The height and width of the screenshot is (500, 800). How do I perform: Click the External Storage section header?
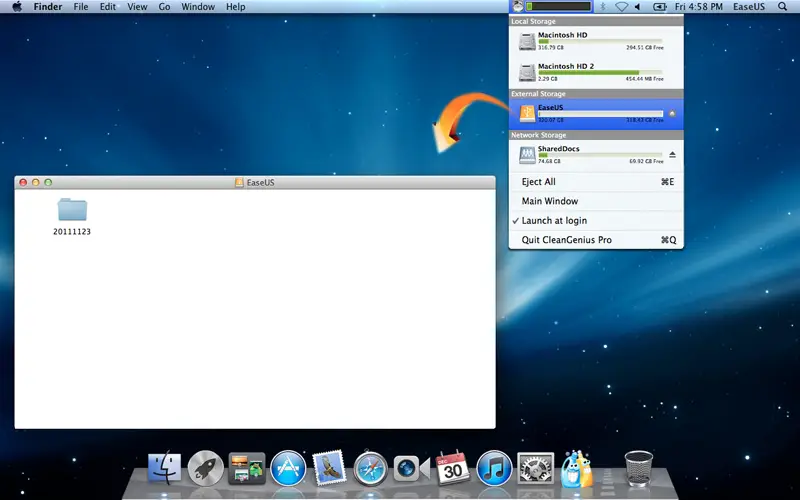coord(596,94)
